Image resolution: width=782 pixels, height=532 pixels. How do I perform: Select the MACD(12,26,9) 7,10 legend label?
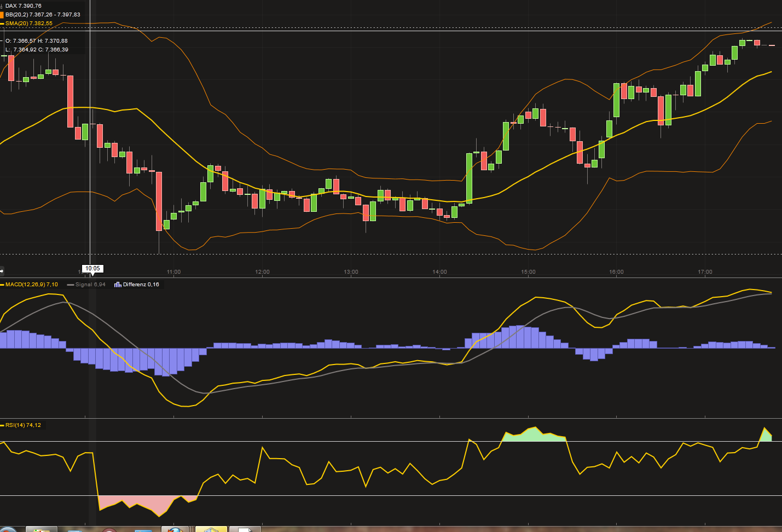pos(32,285)
